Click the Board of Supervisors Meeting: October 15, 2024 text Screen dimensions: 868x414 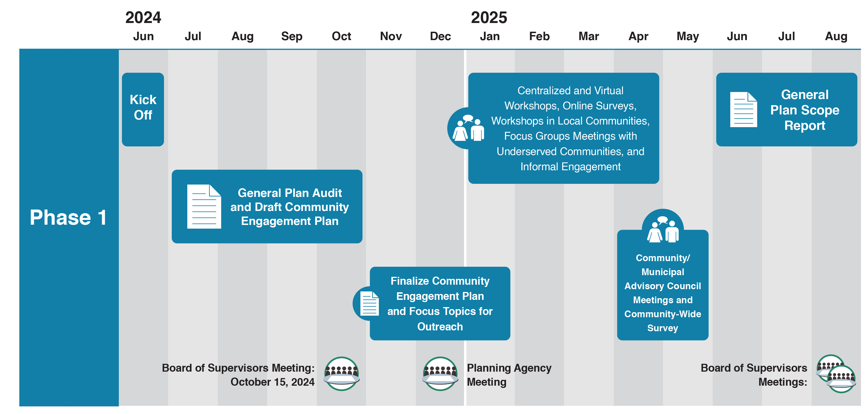click(238, 375)
